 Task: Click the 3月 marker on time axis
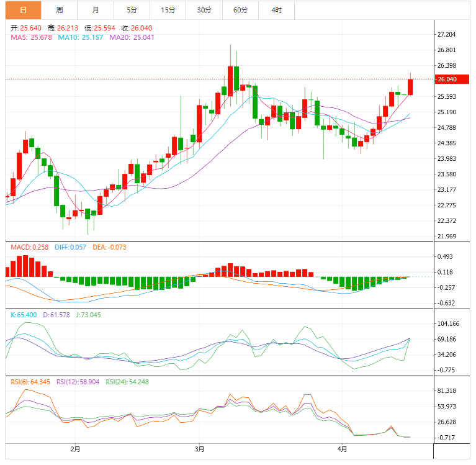199,448
